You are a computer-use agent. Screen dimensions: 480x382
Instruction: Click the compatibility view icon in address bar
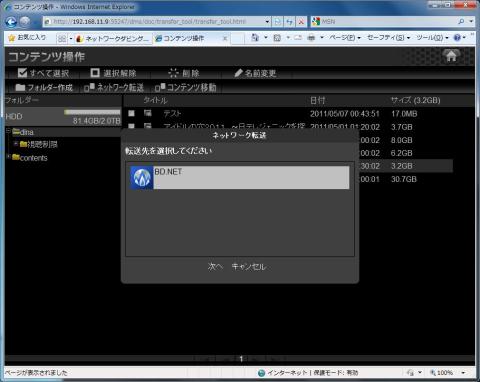277,22
